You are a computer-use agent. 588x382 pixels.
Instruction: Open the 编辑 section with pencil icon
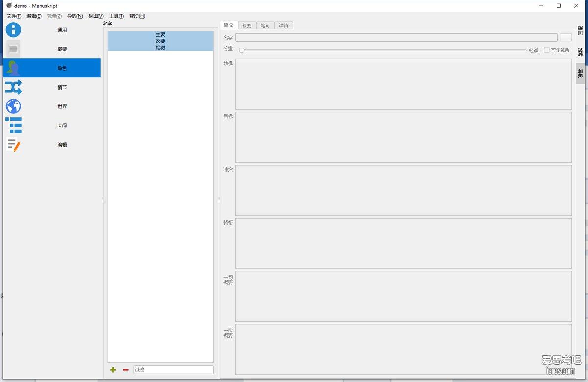(52, 145)
